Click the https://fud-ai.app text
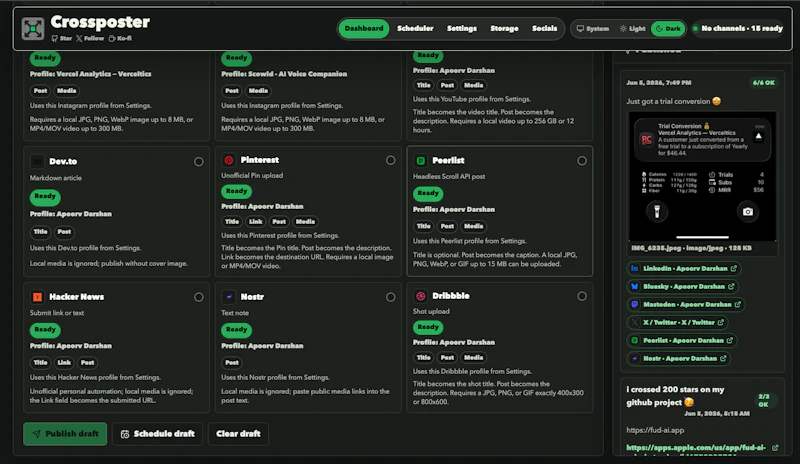 click(655, 430)
